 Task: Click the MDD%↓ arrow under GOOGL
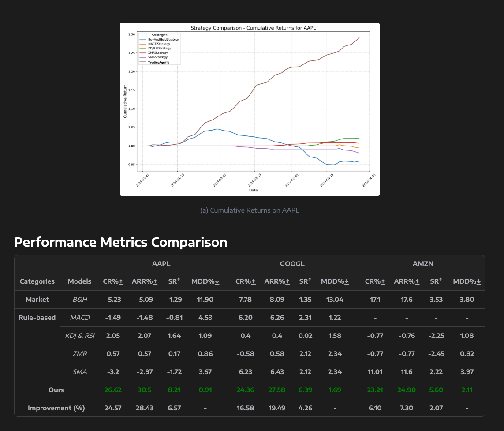click(x=347, y=281)
